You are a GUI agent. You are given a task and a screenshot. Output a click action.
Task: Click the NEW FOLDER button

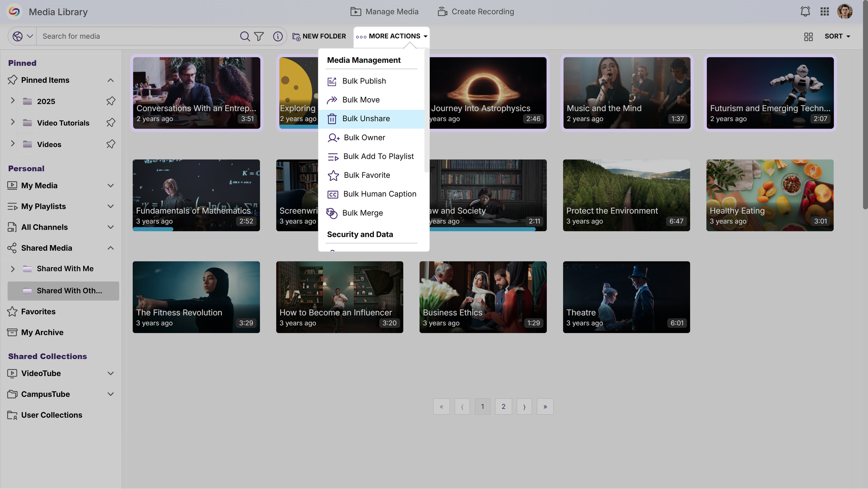319,36
